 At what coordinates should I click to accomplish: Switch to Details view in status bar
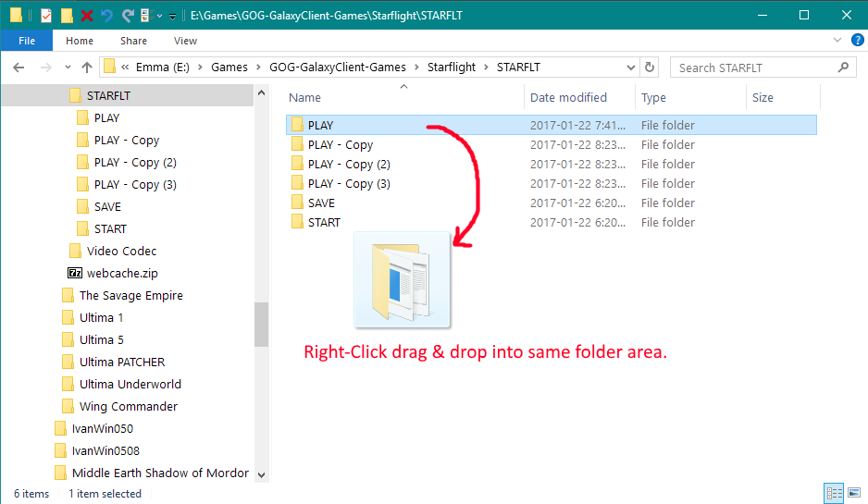(x=834, y=493)
